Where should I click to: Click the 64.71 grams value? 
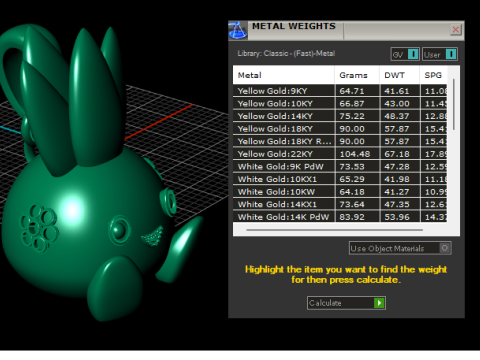click(352, 91)
